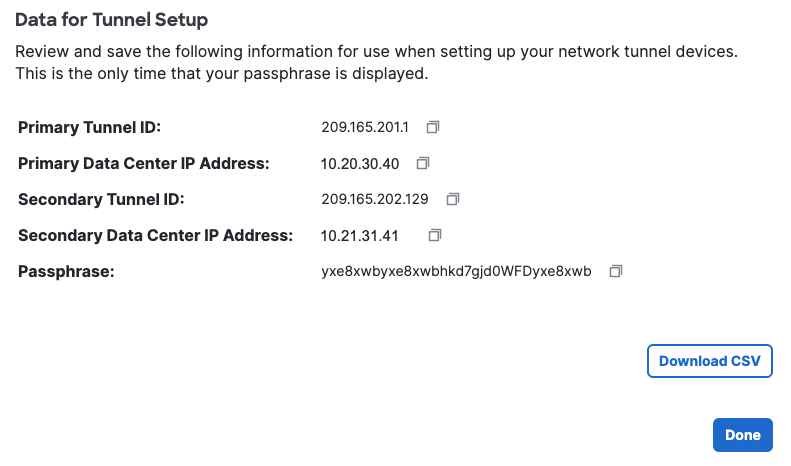The height and width of the screenshot is (466, 791).
Task: Click copy icon next to 10.21.31.41
Action: 435,236
